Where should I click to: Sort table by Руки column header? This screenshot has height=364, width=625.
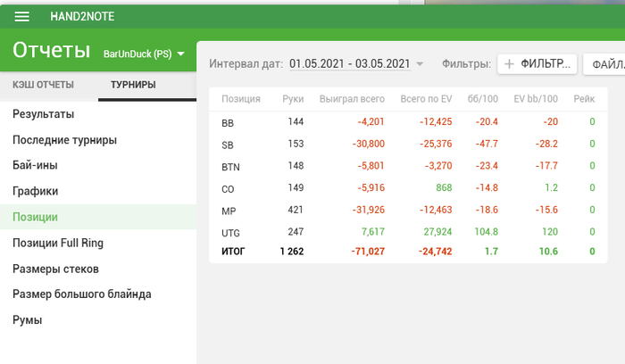[293, 99]
